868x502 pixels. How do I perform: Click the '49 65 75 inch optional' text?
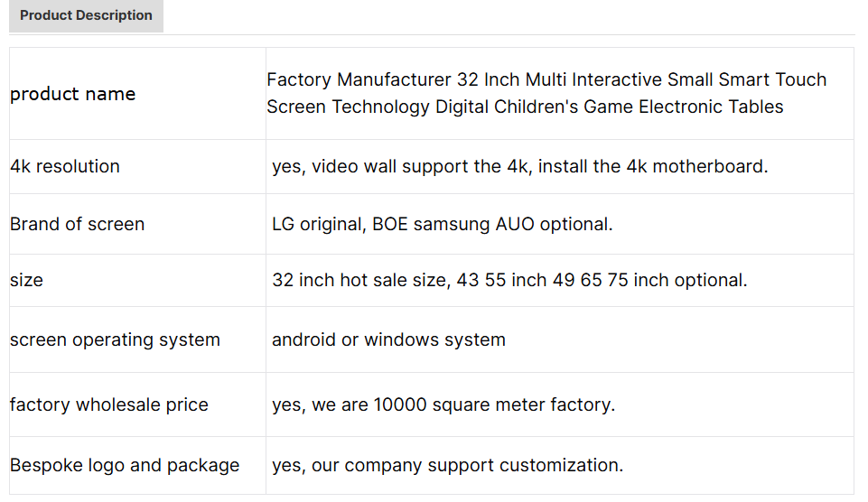(650, 280)
